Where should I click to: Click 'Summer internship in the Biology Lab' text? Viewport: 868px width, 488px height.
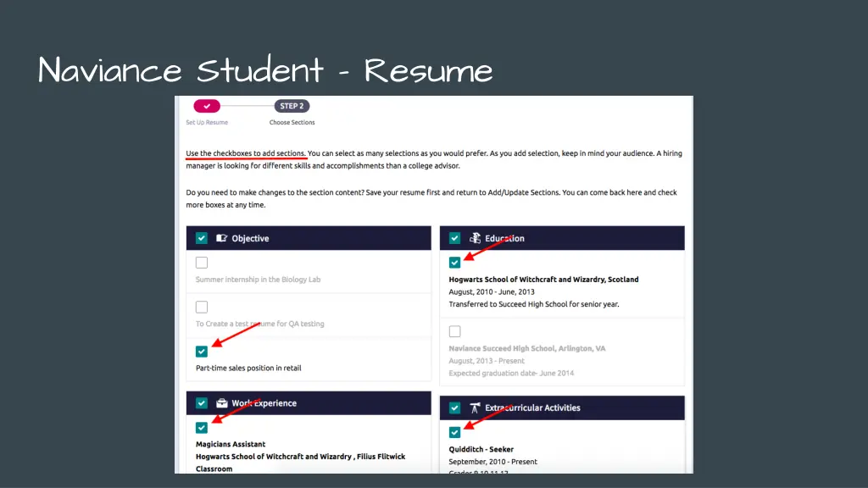point(258,280)
